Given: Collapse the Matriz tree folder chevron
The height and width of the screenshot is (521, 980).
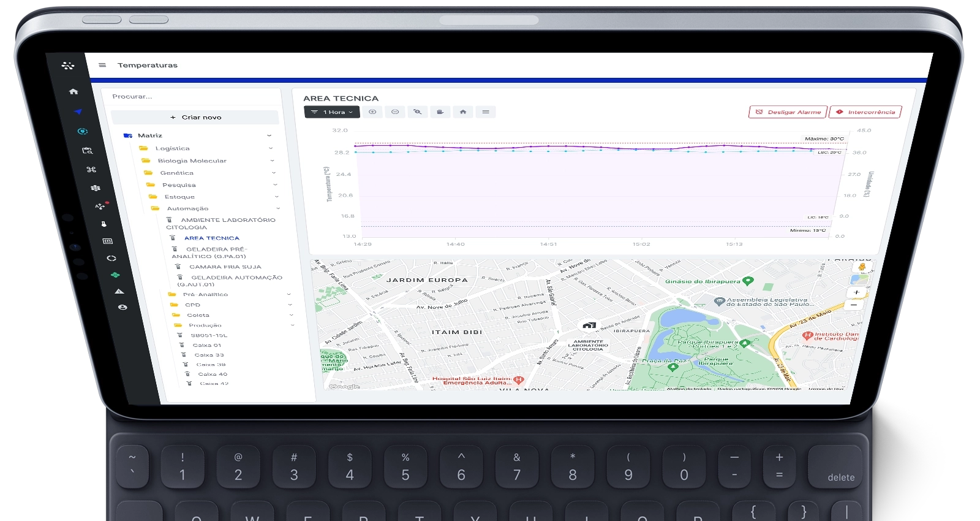Looking at the screenshot, I should pos(269,135).
